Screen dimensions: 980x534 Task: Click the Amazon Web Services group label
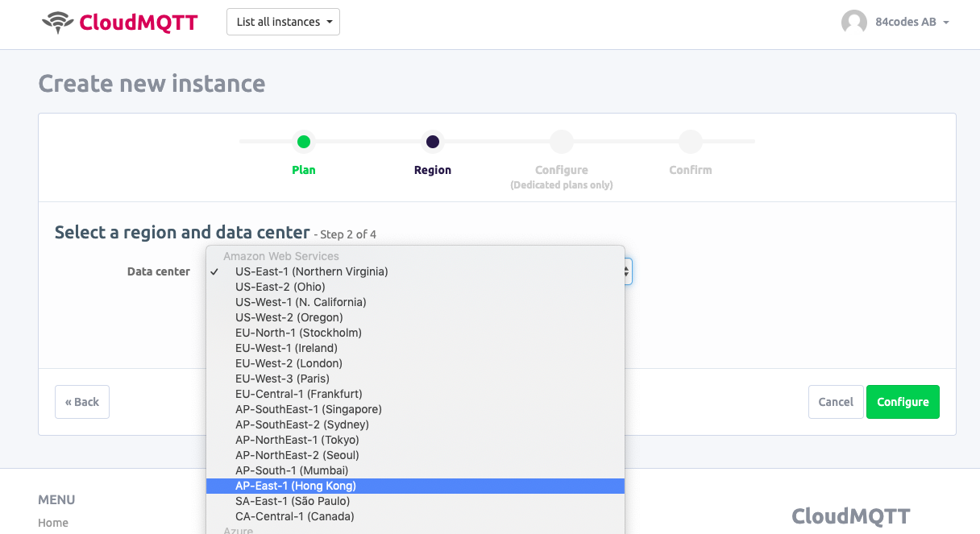[x=281, y=256]
